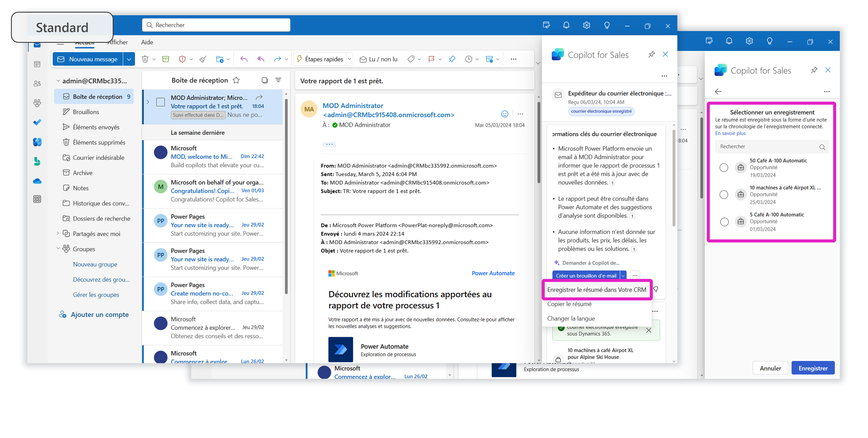
Task: Switch to the Afficher tab
Action: (118, 42)
